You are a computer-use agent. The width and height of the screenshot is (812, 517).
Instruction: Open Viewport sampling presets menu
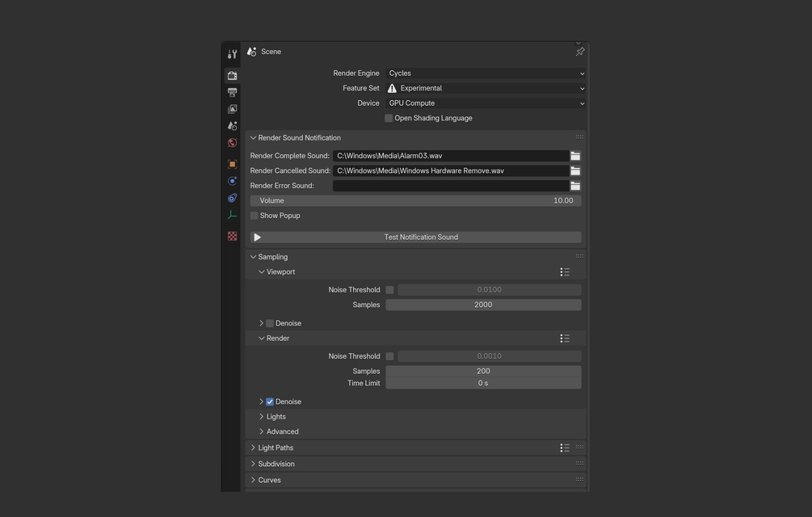[565, 272]
